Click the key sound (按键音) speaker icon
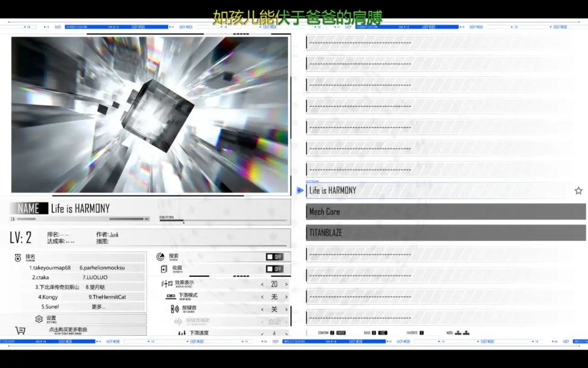Viewport: 588px width, 368px height. pyautogui.click(x=175, y=309)
